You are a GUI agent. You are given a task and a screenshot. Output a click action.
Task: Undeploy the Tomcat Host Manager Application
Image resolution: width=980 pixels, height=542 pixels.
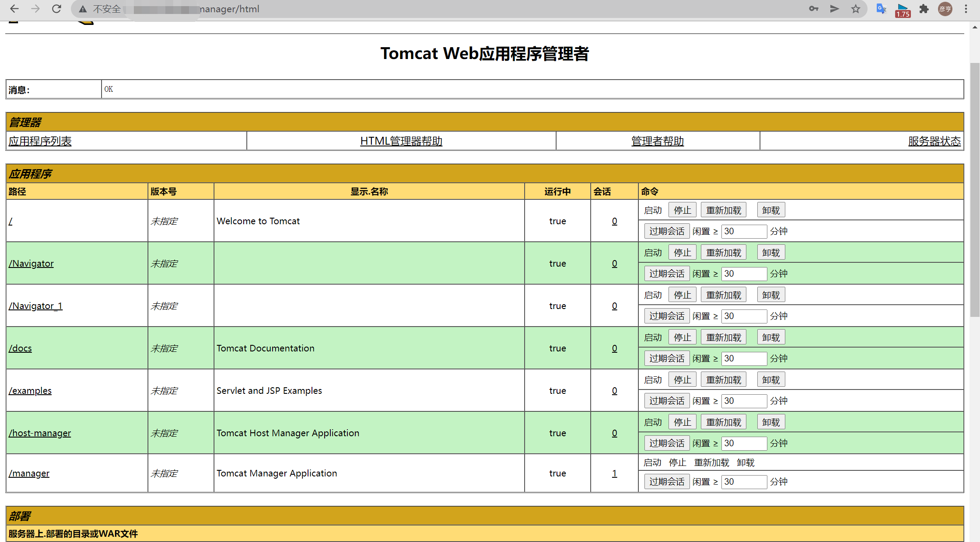(x=771, y=422)
